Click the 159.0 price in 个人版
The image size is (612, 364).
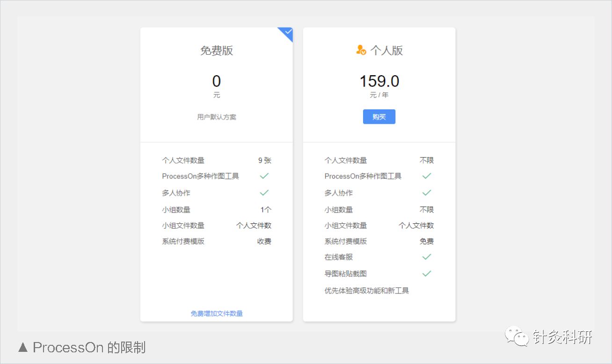pos(379,81)
